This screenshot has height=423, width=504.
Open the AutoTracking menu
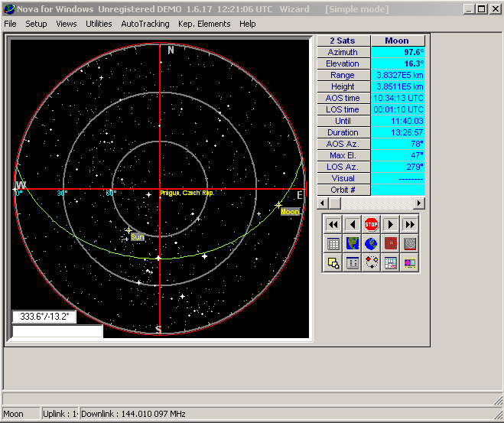(x=145, y=24)
